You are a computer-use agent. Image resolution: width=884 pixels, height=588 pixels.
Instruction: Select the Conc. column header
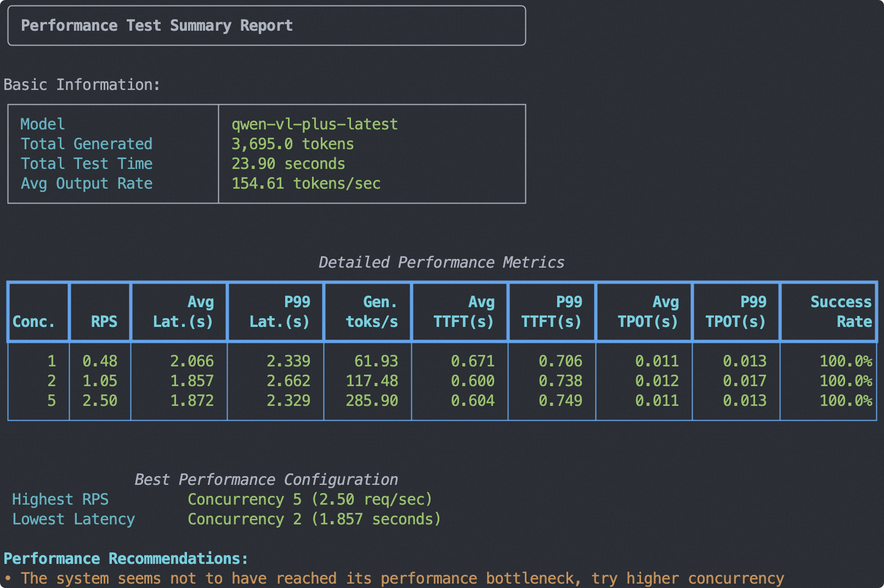(34, 321)
